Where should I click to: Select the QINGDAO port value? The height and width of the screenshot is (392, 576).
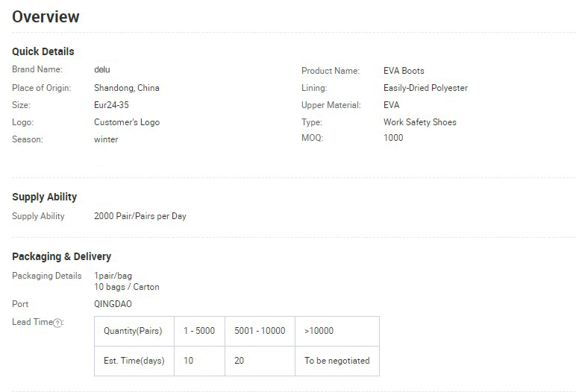click(x=113, y=304)
